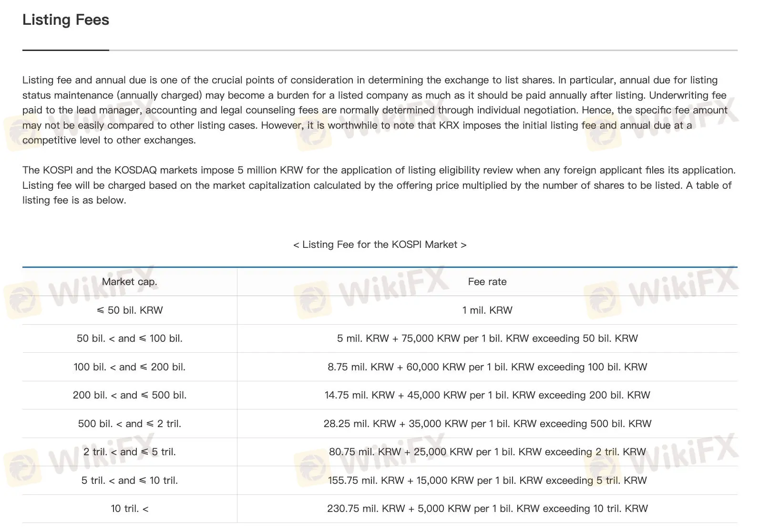Image resolution: width=760 pixels, height=532 pixels.
Task: Select the 200 bil. to 500 bil. cell
Action: click(129, 395)
